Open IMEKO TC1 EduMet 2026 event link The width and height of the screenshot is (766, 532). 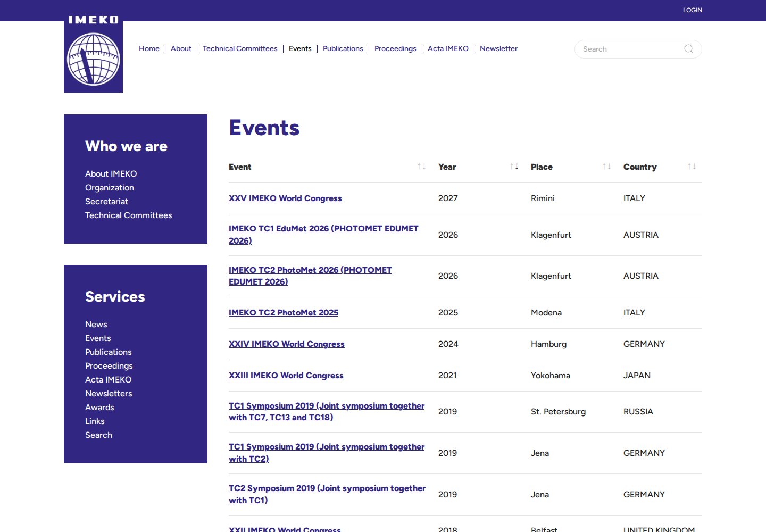(x=323, y=234)
